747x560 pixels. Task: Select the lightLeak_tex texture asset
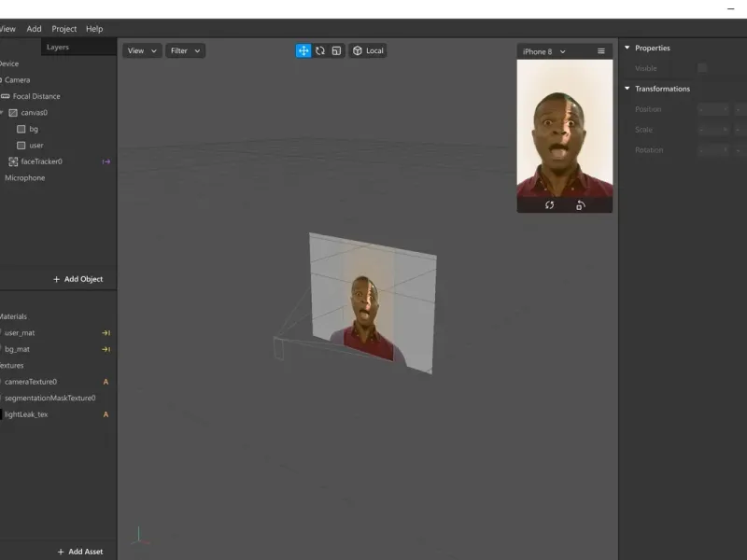click(x=26, y=414)
